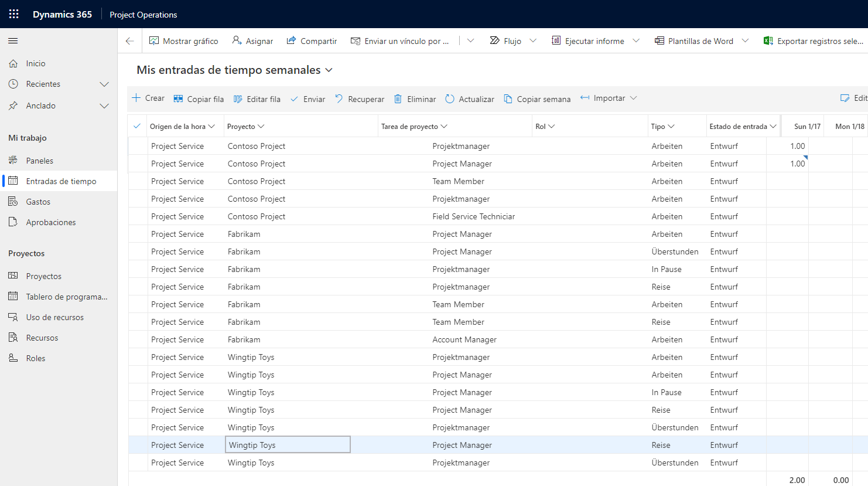Toggle the select-all rows checkmark
868x486 pixels.
tap(137, 126)
